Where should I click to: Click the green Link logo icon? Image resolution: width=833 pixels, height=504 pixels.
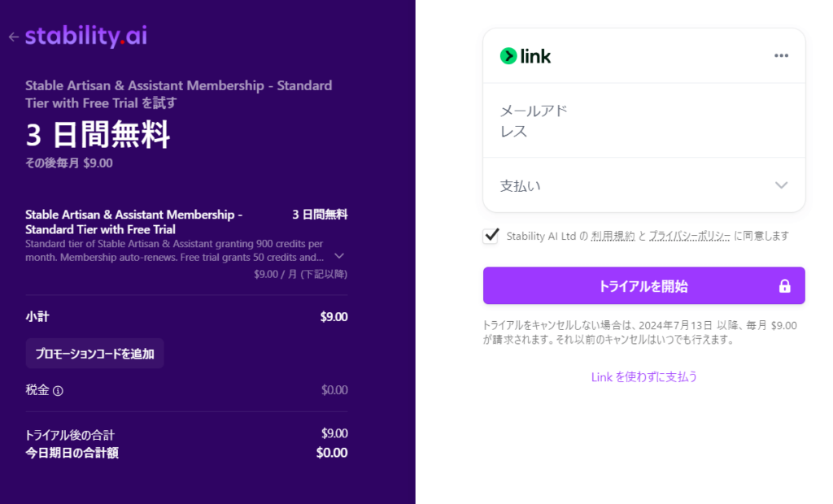click(508, 56)
